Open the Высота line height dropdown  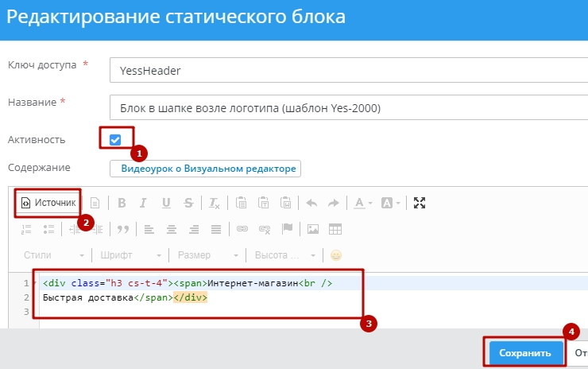click(284, 255)
